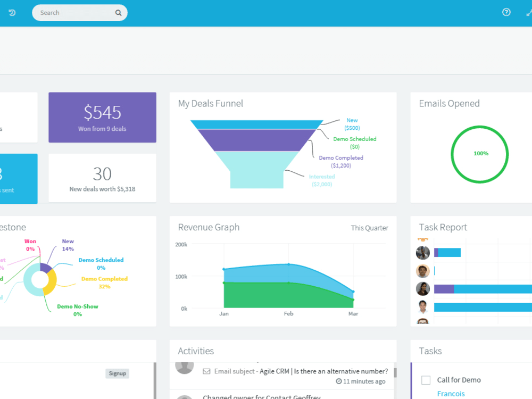The width and height of the screenshot is (532, 399).
Task: Open the $545 Won from 9 deals card
Action: coord(103,118)
